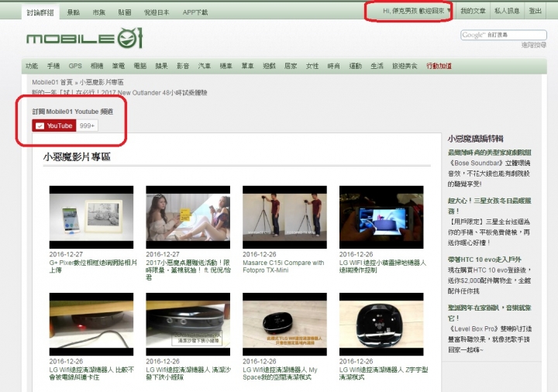This screenshot has height=392, width=558.
Task: Click LG WIFI遠控小精靈掃地機器人 title link
Action: tap(383, 266)
